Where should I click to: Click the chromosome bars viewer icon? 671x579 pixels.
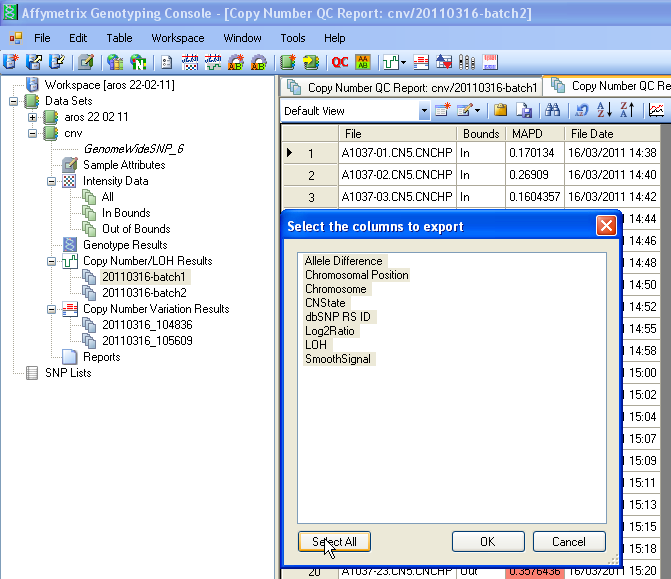pos(466,62)
